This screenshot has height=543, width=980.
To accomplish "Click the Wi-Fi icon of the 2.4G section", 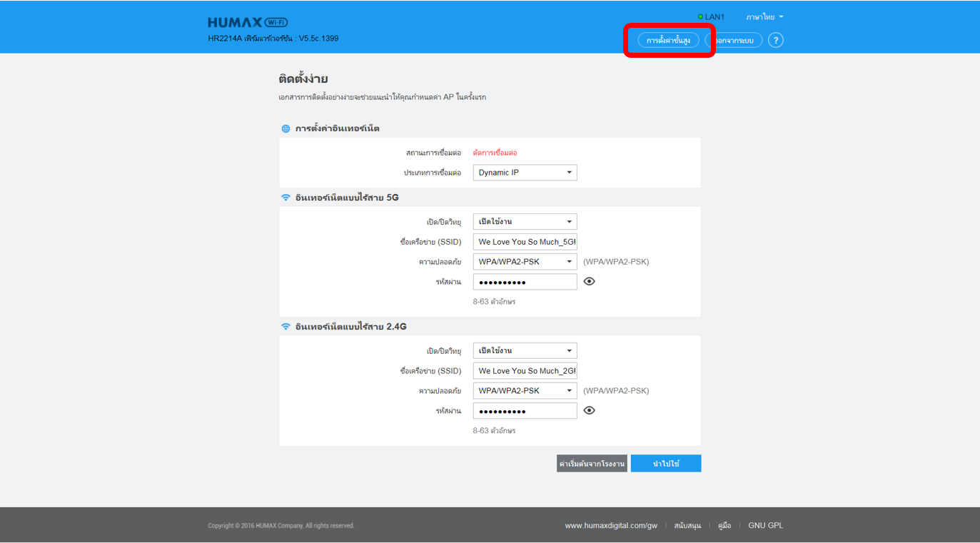I will (x=286, y=327).
